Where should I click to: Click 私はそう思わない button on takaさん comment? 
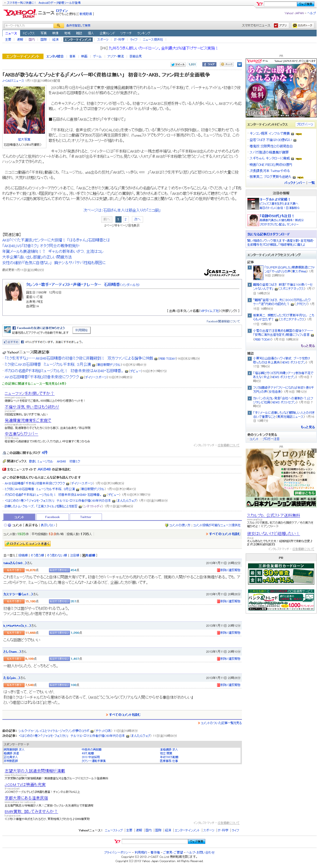tap(59, 570)
